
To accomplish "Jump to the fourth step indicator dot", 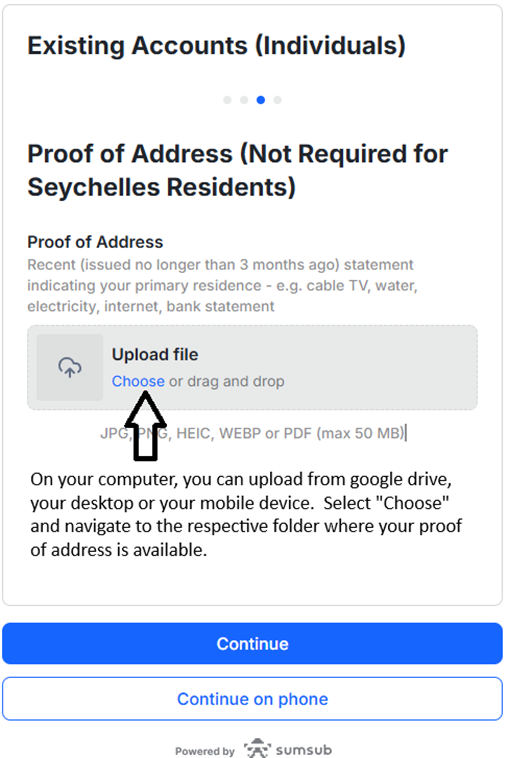I will 277,100.
